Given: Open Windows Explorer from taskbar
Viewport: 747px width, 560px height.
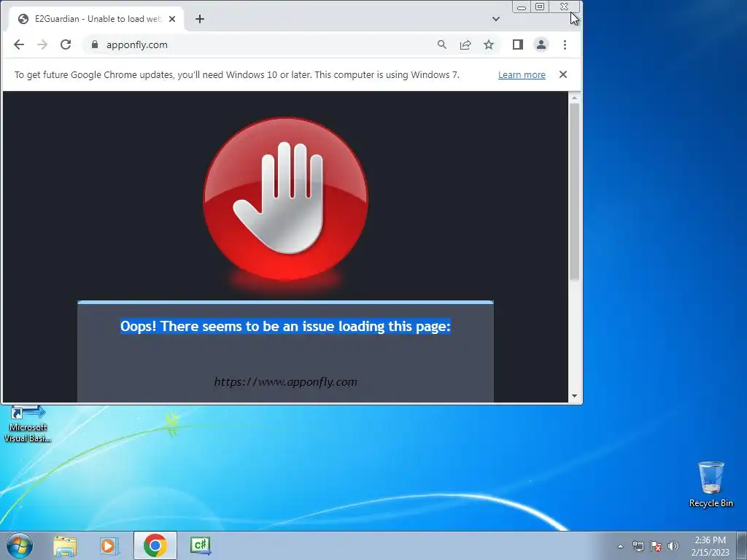Looking at the screenshot, I should pos(65,545).
